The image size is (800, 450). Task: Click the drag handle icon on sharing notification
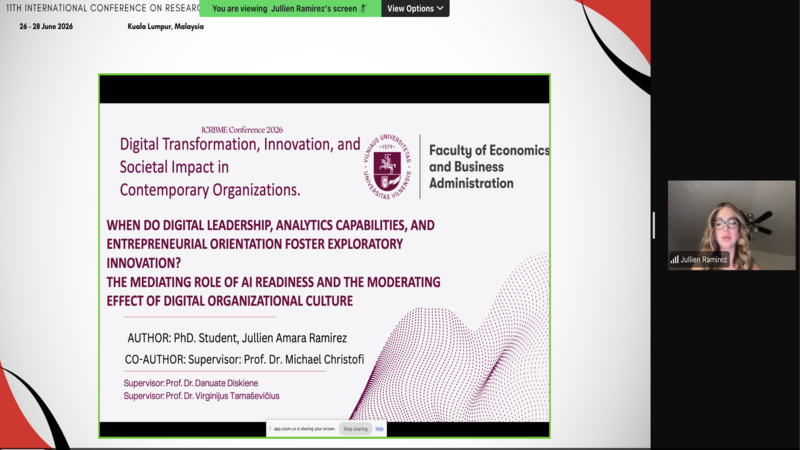(270, 429)
